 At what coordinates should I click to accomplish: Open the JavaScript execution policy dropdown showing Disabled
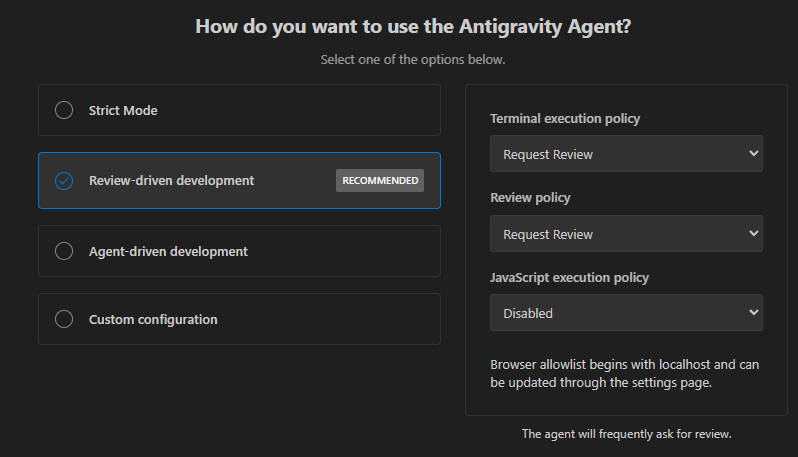click(625, 313)
